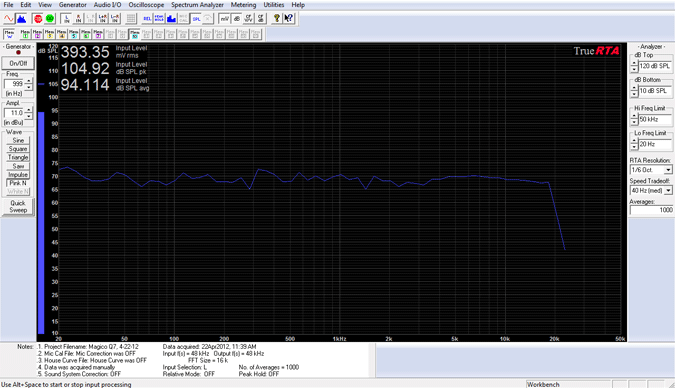This screenshot has height=388, width=675.
Task: Click the Averages input field
Action: pos(651,210)
